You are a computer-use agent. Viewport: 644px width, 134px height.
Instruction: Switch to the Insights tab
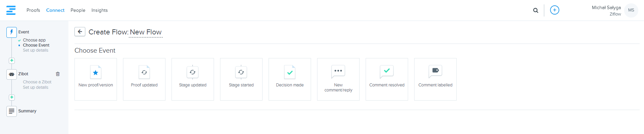point(99,10)
